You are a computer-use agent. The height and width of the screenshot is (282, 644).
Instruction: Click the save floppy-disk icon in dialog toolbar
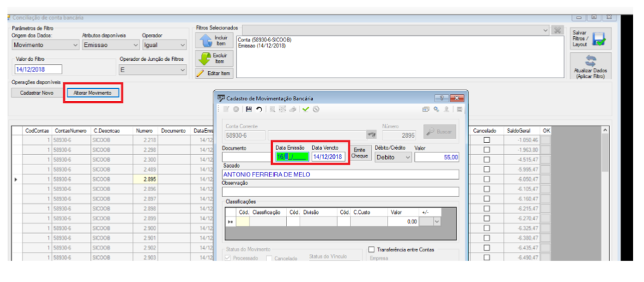(x=248, y=110)
